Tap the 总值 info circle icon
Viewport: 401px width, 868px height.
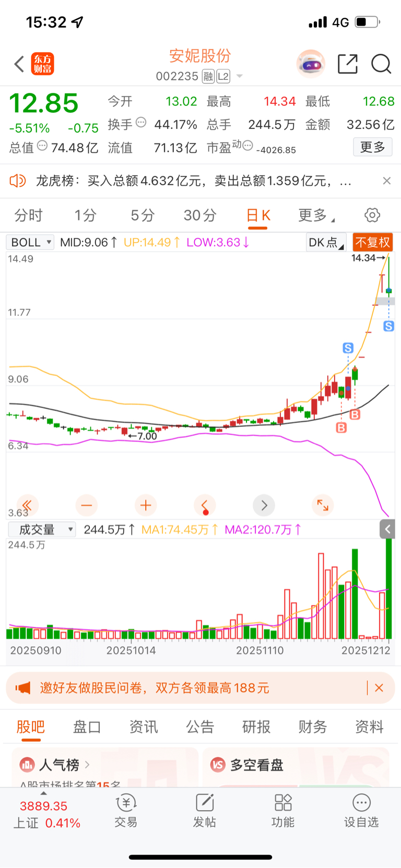[x=42, y=145]
